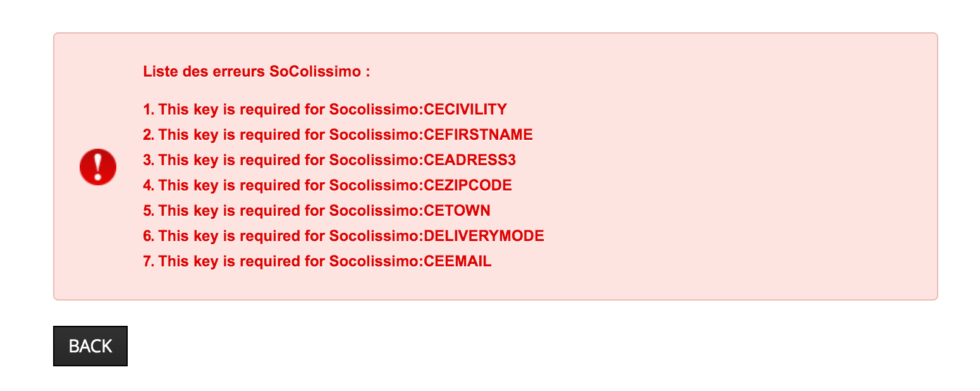Click the CETOWN required key message
The width and height of the screenshot is (980, 391).
pyautogui.click(x=317, y=211)
